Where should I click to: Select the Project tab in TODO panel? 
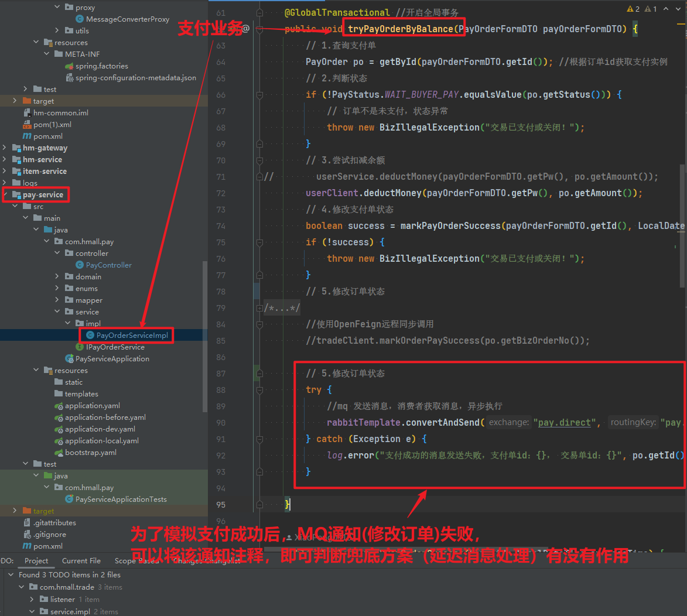36,561
